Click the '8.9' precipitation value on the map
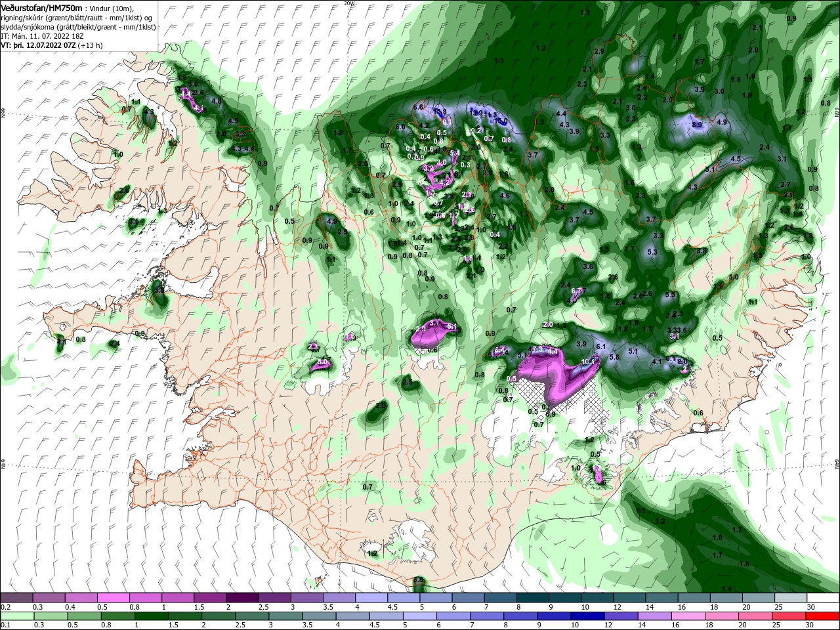This screenshot has height=630, width=840. tap(697, 125)
